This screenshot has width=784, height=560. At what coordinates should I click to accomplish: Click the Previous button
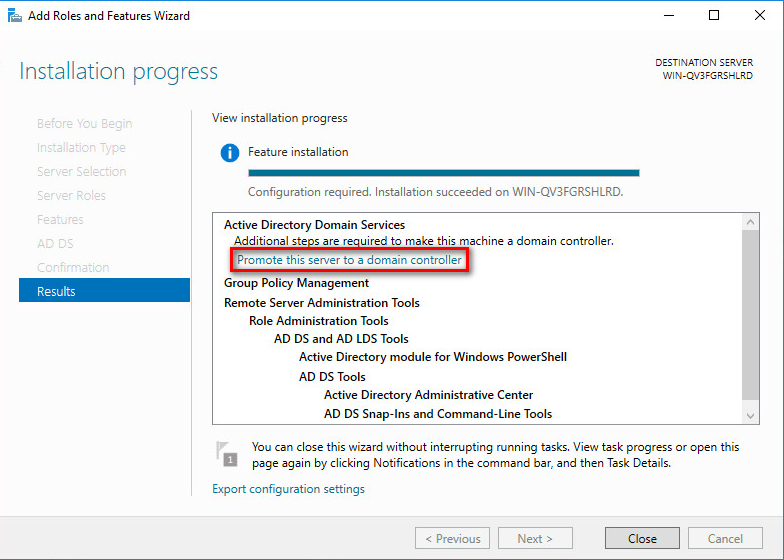click(x=452, y=538)
